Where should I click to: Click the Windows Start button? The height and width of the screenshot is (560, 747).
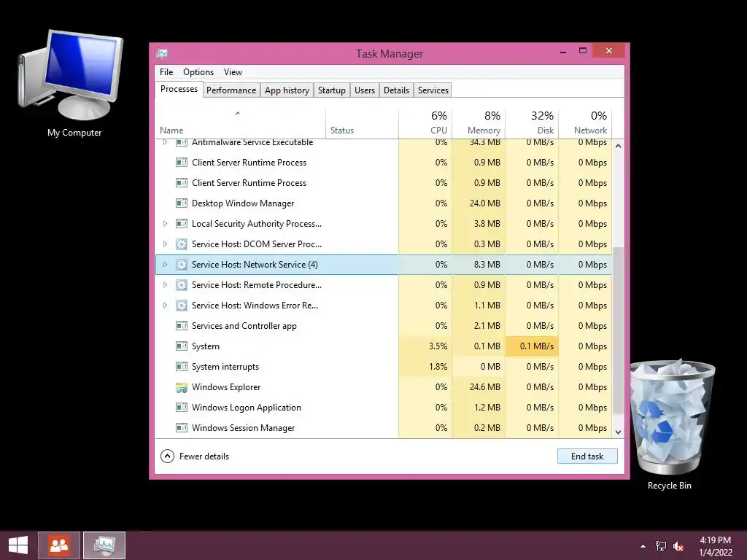coord(18,545)
